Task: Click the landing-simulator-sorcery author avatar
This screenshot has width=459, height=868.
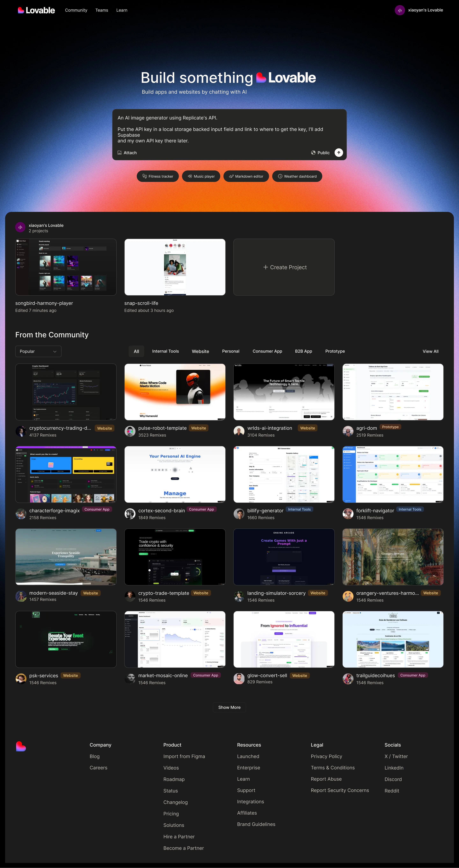Action: click(x=239, y=596)
